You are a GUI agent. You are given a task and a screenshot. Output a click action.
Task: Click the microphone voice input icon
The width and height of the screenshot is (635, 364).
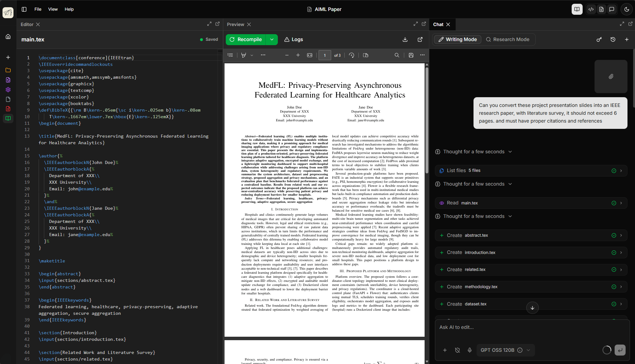coord(469,350)
